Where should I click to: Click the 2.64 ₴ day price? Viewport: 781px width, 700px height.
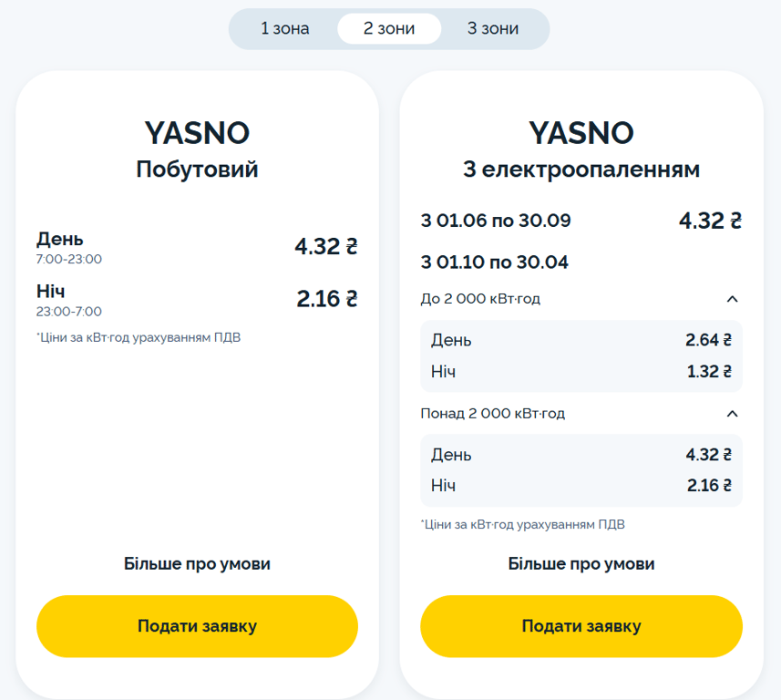pos(709,341)
